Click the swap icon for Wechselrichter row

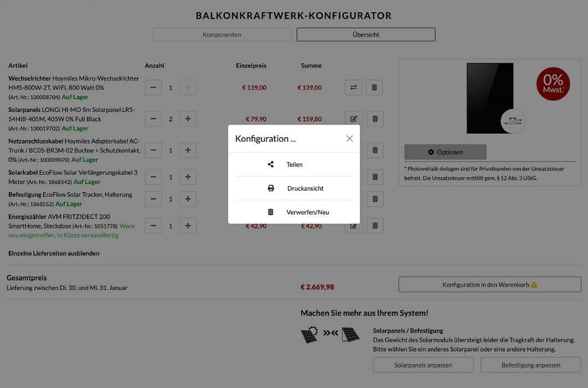pos(353,88)
